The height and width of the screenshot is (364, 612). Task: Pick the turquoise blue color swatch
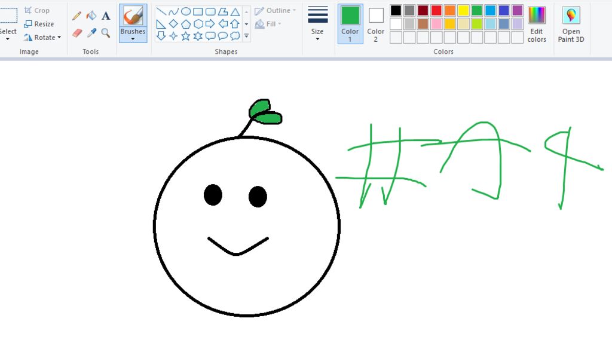pos(490,10)
